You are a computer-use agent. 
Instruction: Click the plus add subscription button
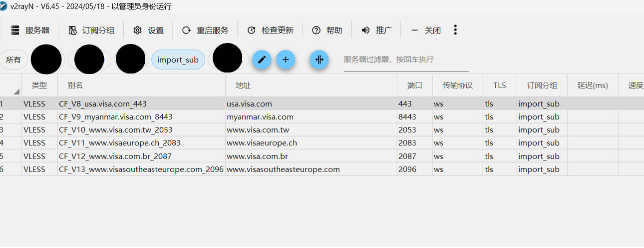(x=286, y=59)
